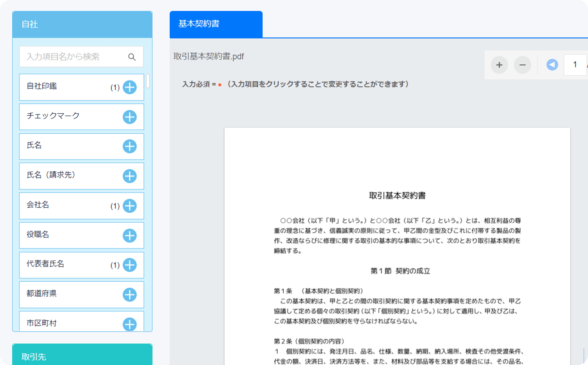Go to previous page arrow
Viewport: 588px width, 365px height.
[552, 65]
